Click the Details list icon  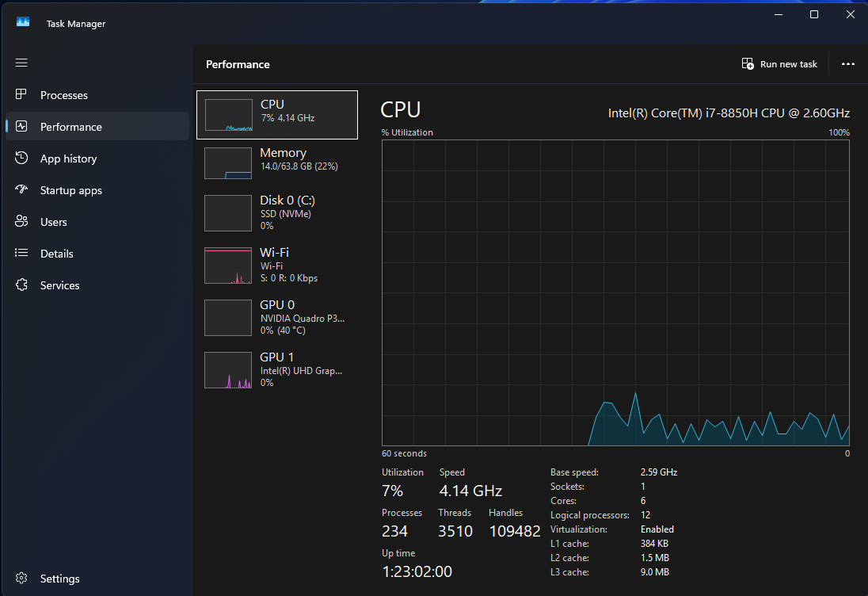(x=21, y=253)
